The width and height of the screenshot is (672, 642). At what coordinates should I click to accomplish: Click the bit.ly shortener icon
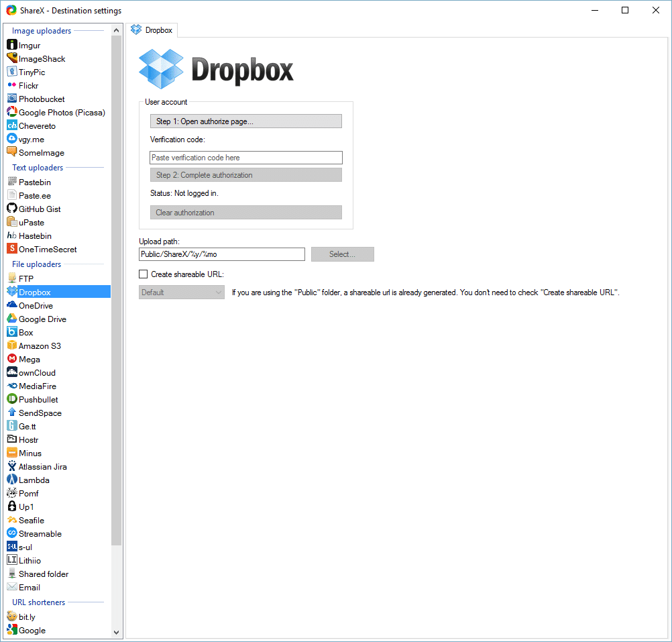coord(11,616)
